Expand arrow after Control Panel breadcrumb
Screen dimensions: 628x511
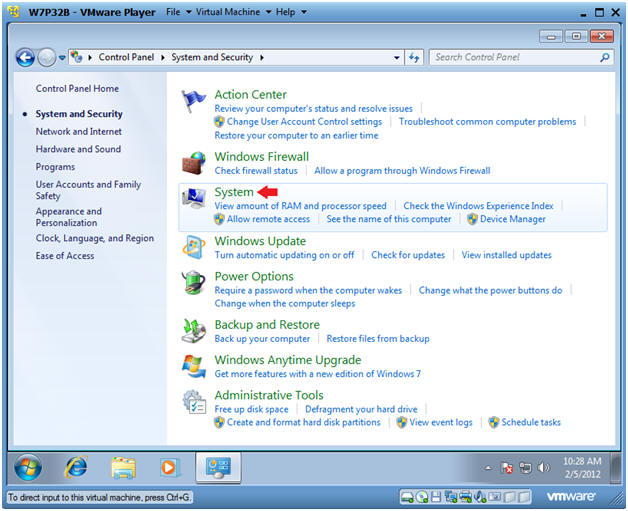pos(163,58)
